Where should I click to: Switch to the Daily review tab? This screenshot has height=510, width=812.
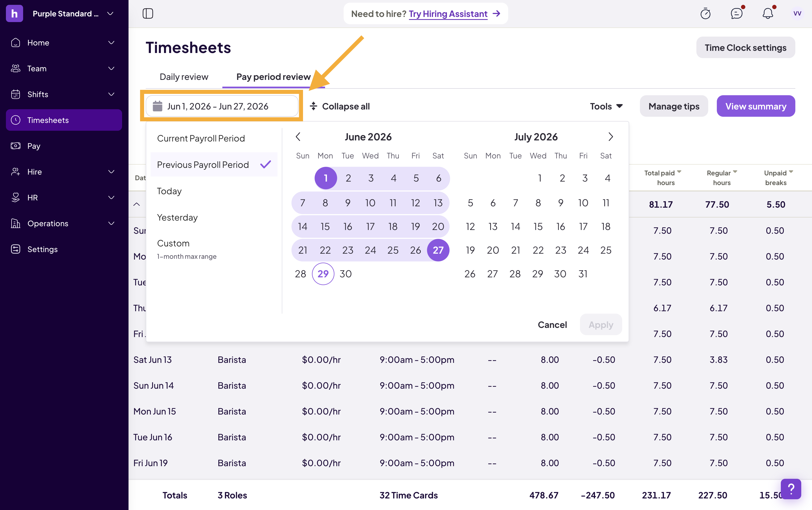point(184,77)
